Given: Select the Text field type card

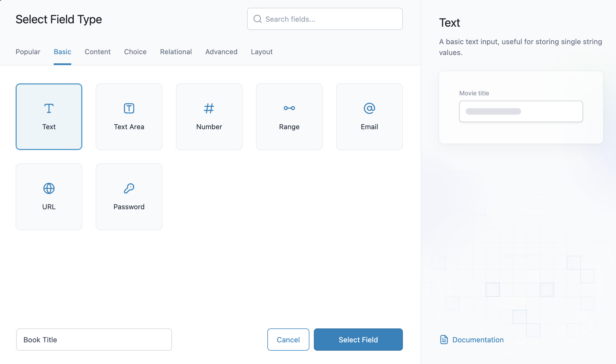Looking at the screenshot, I should coord(49,117).
